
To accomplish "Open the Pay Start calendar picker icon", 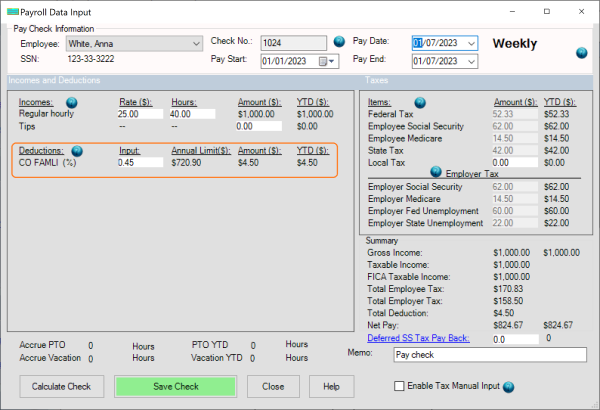I will [323, 61].
